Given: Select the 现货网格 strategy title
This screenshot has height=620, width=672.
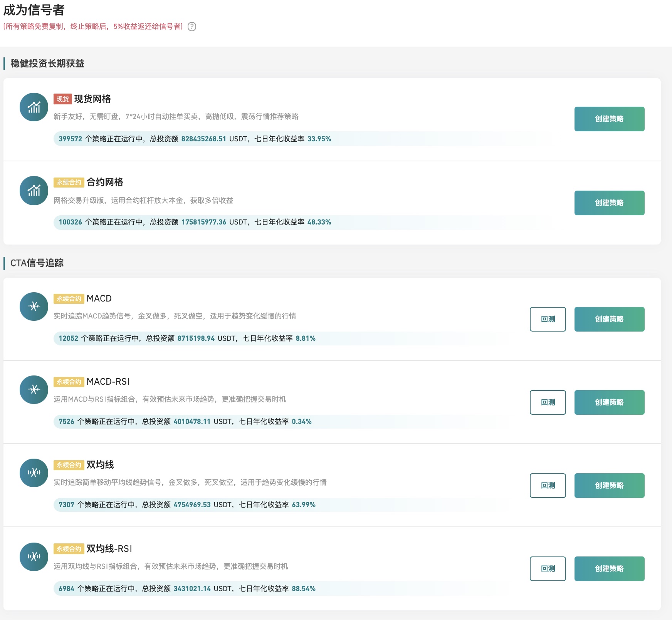Looking at the screenshot, I should [92, 99].
